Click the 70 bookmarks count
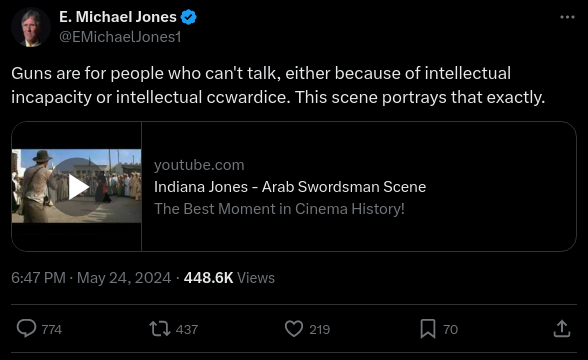This screenshot has height=360, width=588. tap(450, 330)
